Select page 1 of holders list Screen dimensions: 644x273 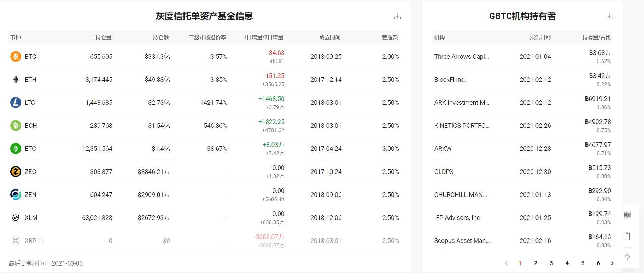click(520, 263)
